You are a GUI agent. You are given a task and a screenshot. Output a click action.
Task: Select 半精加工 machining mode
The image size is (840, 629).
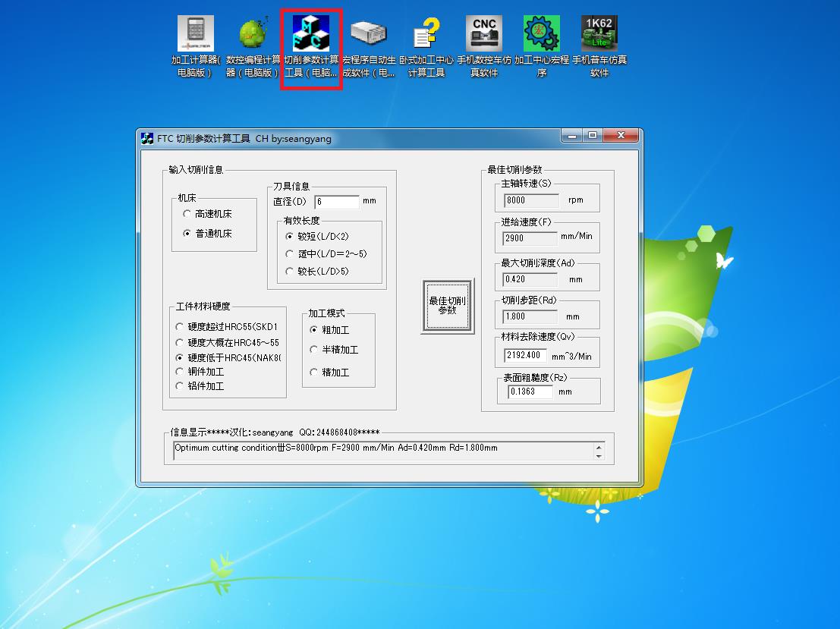click(x=335, y=350)
